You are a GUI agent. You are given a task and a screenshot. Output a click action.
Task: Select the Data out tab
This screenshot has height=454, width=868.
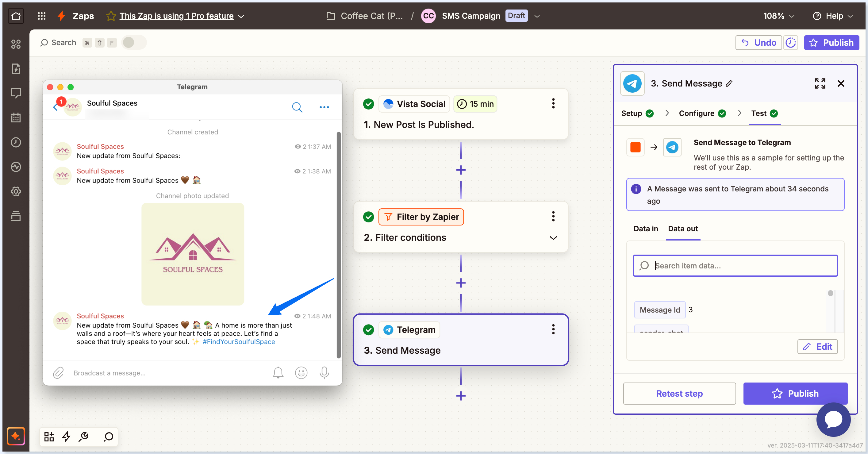click(x=683, y=229)
